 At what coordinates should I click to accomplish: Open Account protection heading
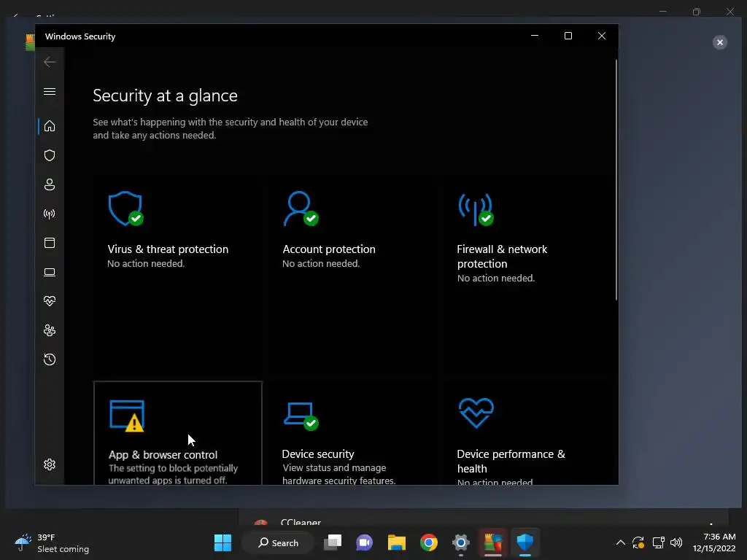tap(329, 249)
